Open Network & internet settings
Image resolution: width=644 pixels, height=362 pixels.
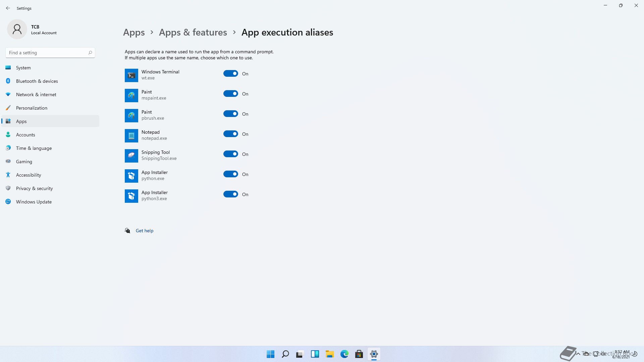coord(50,95)
